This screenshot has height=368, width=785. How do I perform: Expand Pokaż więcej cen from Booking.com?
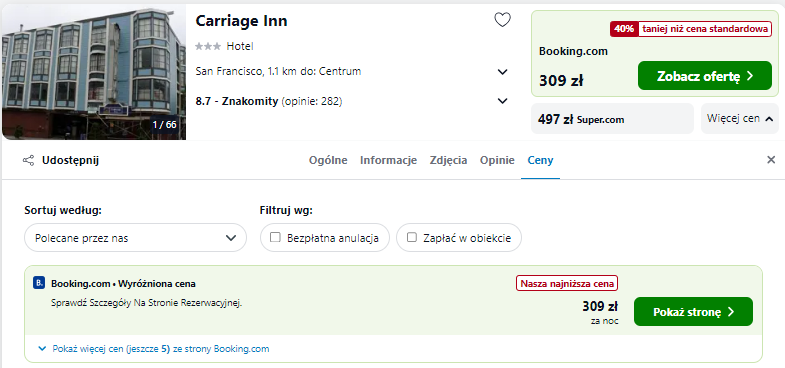coord(154,349)
